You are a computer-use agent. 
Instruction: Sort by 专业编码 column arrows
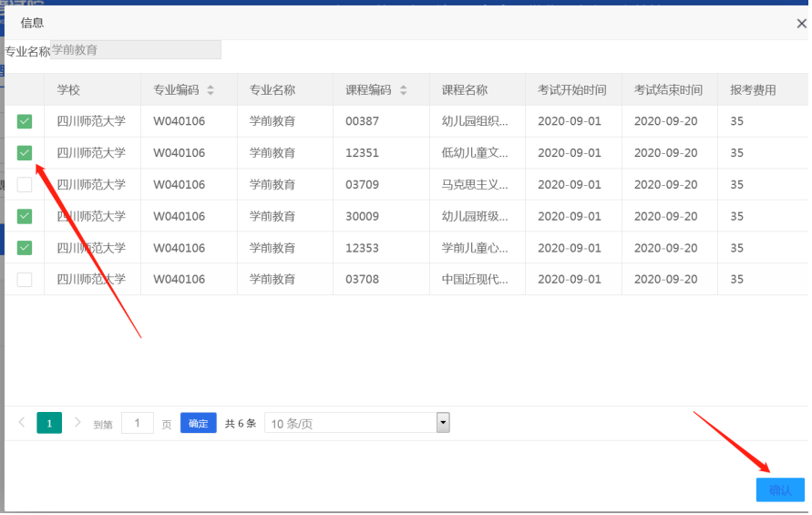pyautogui.click(x=211, y=90)
